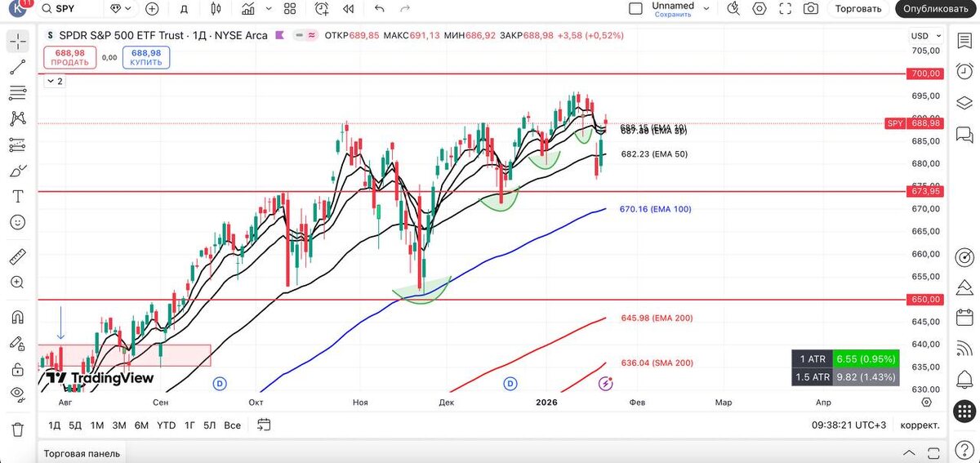Toggle the коррект. price adjustment
Viewport: 980px width, 463px height.
[x=920, y=425]
